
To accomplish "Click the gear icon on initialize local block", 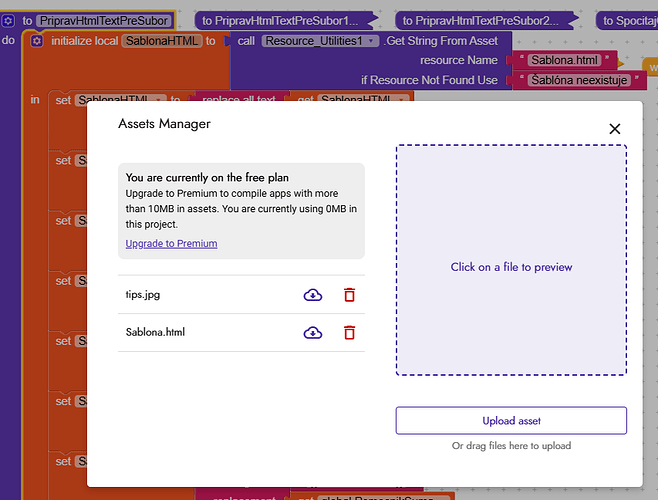I will coord(37,41).
